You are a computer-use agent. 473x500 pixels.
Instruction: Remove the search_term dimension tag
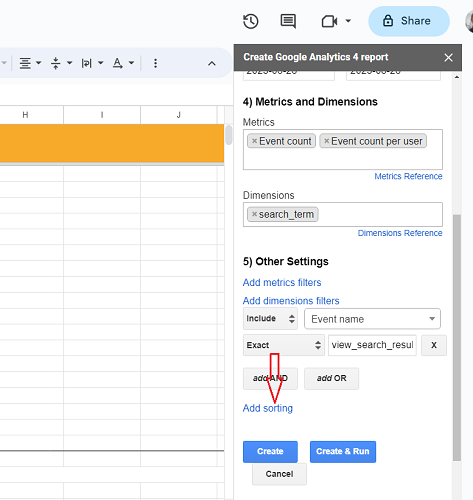click(x=254, y=214)
